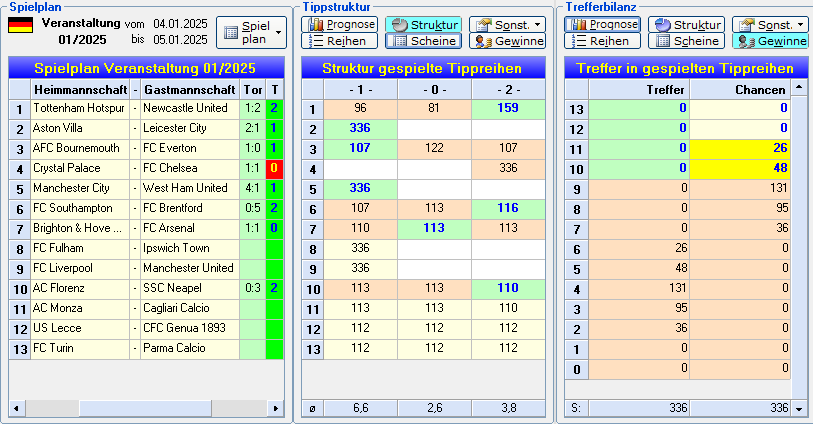Viewport: 813px width, 424px height.
Task: Select Struktur button in Tippstruktur panel
Action: point(424,24)
